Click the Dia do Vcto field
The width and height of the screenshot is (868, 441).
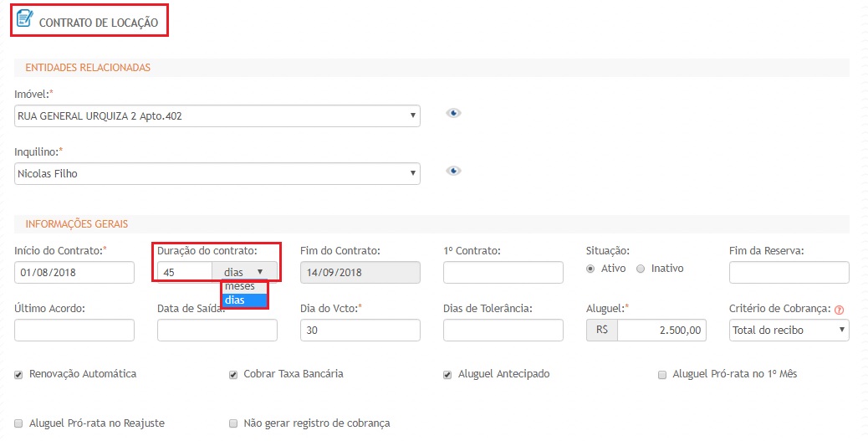click(360, 330)
